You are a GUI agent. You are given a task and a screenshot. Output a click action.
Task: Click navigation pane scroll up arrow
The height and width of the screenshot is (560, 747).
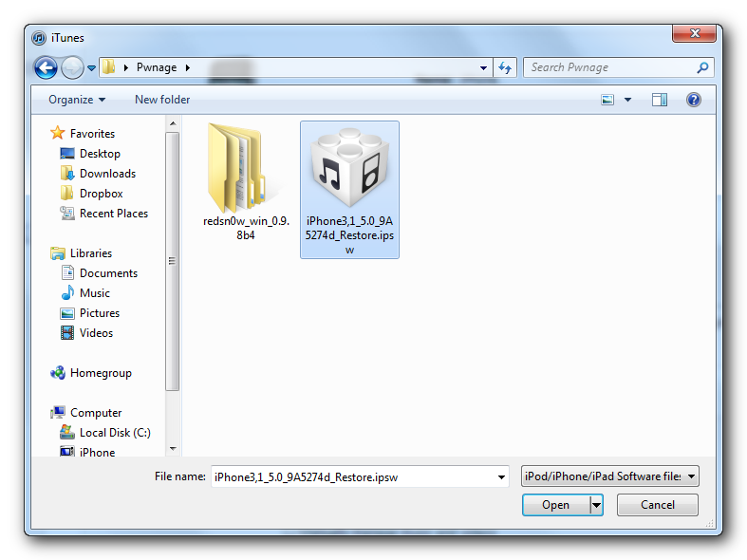point(173,123)
